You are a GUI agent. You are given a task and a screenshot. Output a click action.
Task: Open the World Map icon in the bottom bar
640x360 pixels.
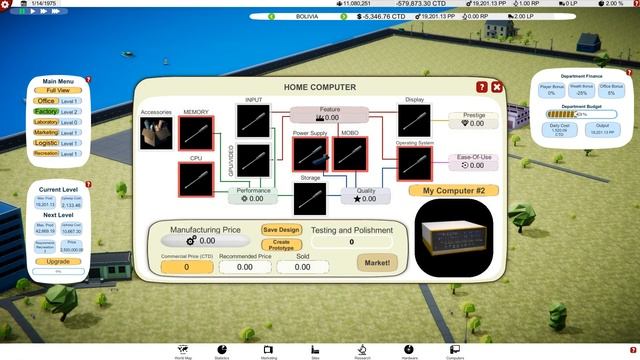click(183, 351)
